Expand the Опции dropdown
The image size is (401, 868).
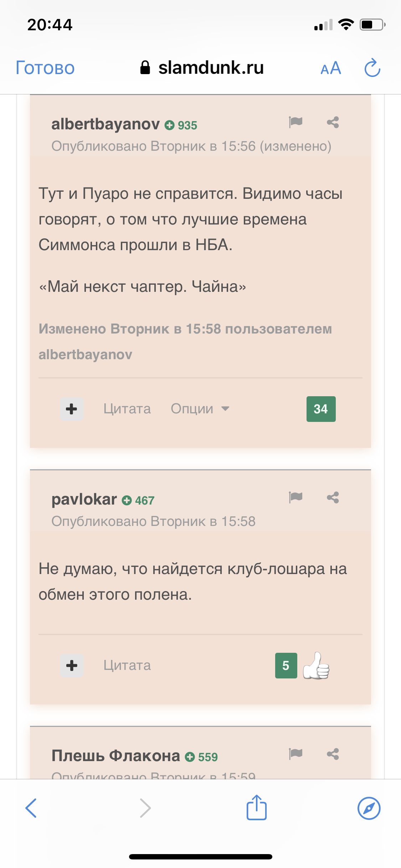pyautogui.click(x=200, y=409)
